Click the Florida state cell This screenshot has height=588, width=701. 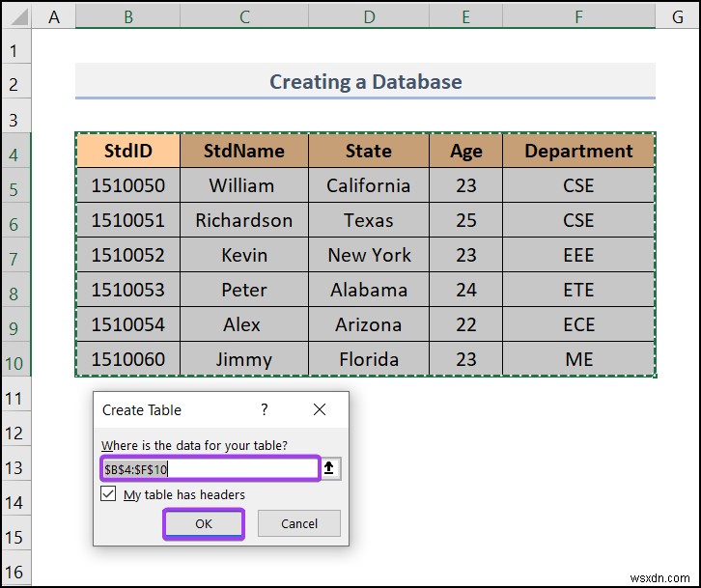369,359
